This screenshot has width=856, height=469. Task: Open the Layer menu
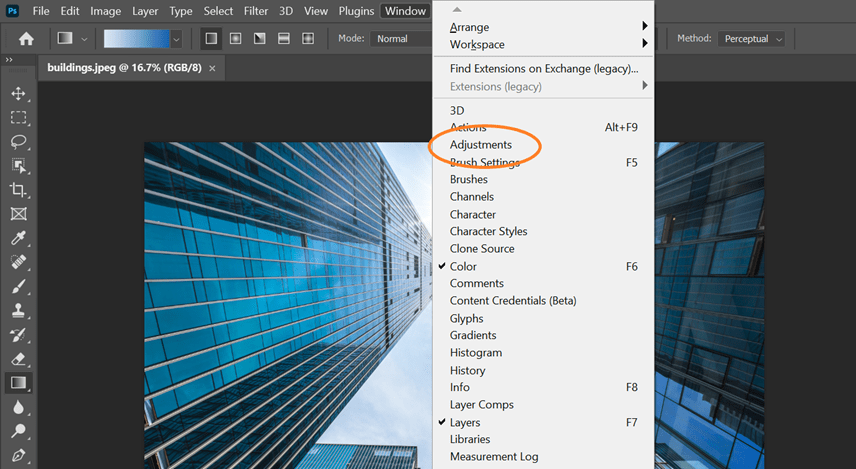pyautogui.click(x=145, y=11)
